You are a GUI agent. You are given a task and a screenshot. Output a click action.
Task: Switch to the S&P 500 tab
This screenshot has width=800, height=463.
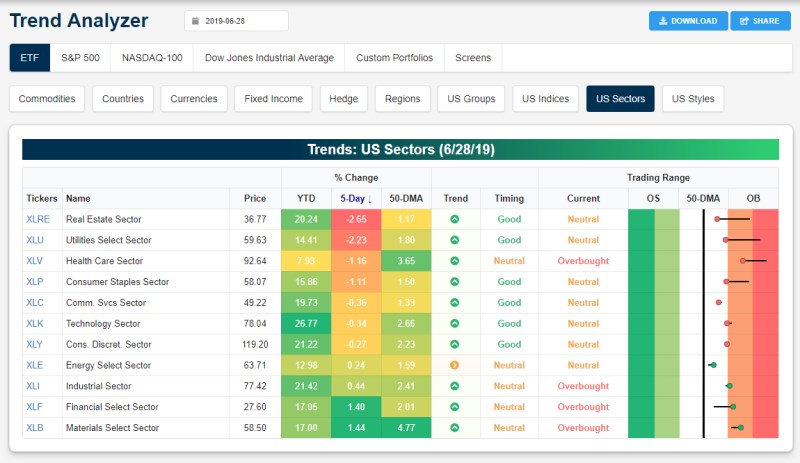click(79, 58)
